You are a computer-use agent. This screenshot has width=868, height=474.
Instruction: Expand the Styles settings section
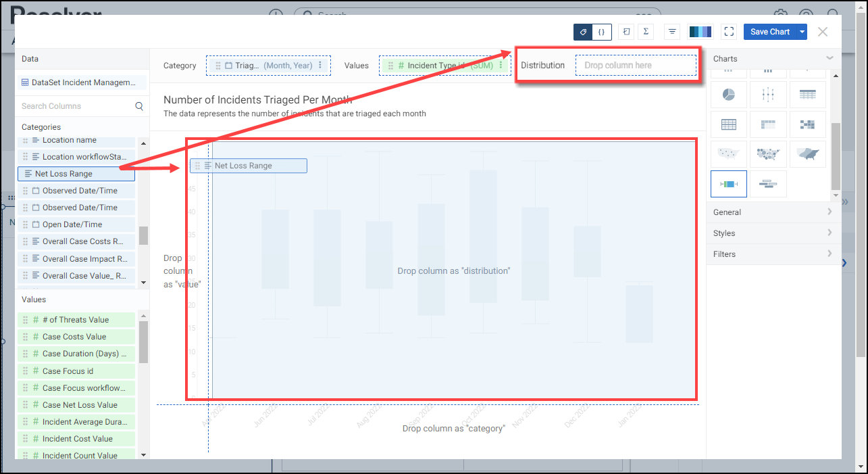pos(773,233)
